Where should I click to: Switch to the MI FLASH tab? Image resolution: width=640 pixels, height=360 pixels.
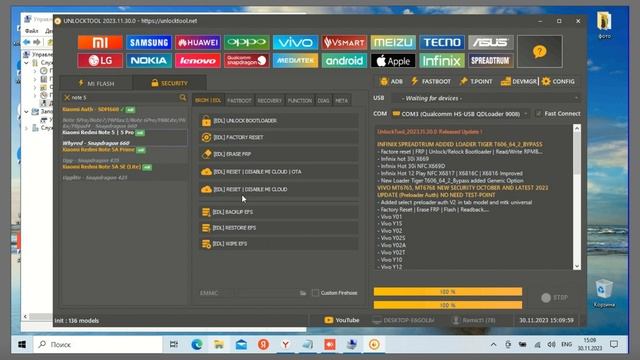click(x=96, y=83)
